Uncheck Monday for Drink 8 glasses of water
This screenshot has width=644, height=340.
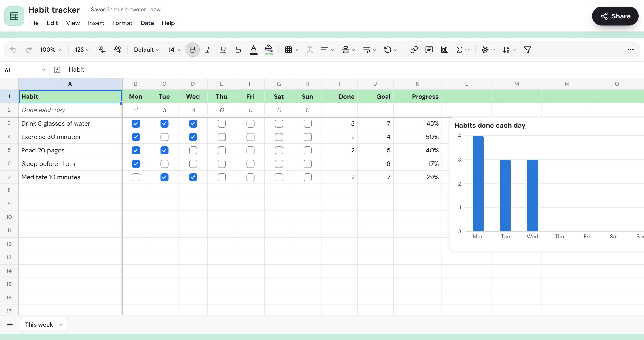coord(136,123)
